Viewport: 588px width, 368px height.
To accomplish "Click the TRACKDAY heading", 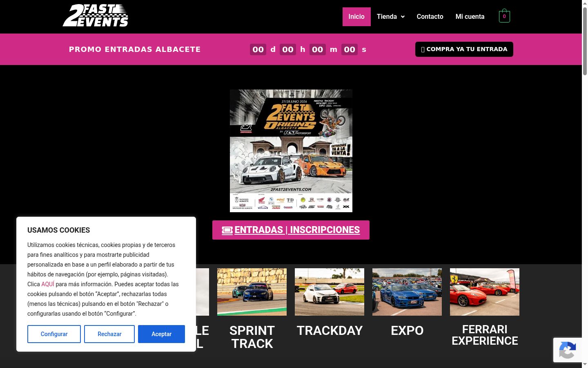I will coord(330,330).
